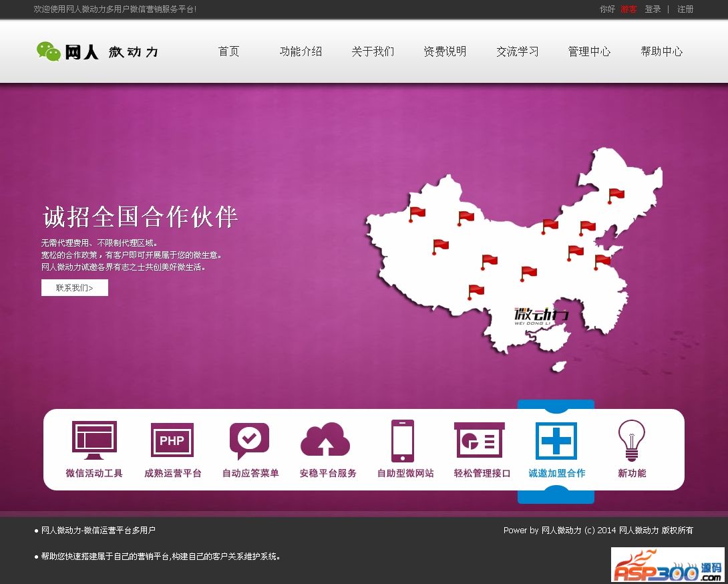This screenshot has width=728, height=584.
Task: Click the 微信活动工具 label
Action: pyautogui.click(x=94, y=473)
